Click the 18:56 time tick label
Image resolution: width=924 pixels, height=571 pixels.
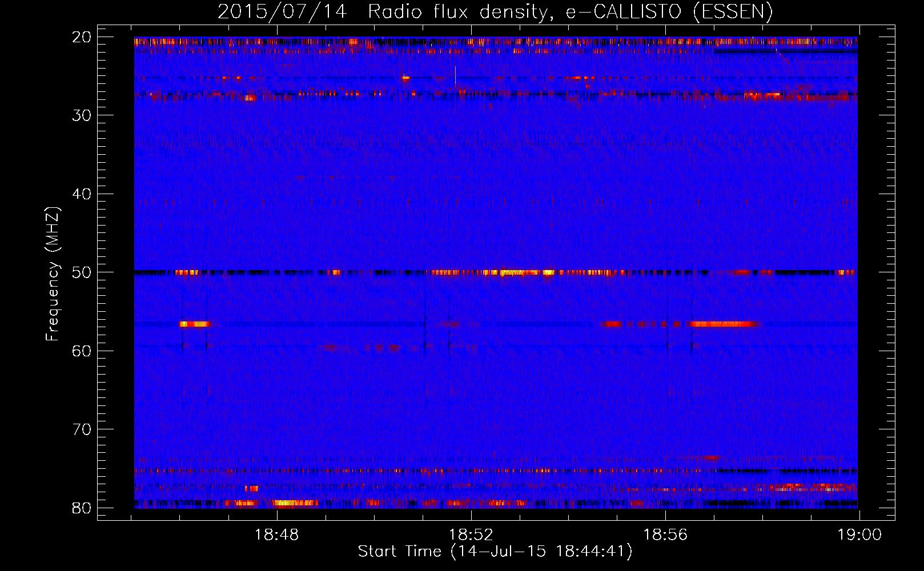point(665,535)
